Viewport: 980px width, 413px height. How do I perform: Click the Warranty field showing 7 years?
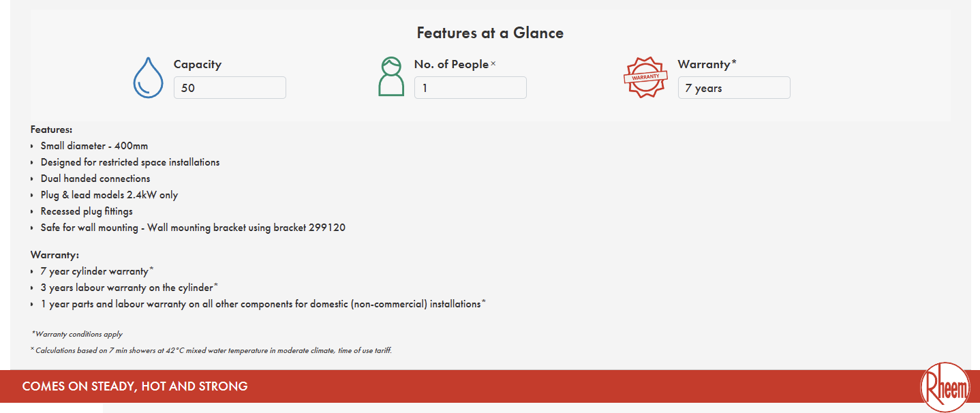tap(733, 88)
